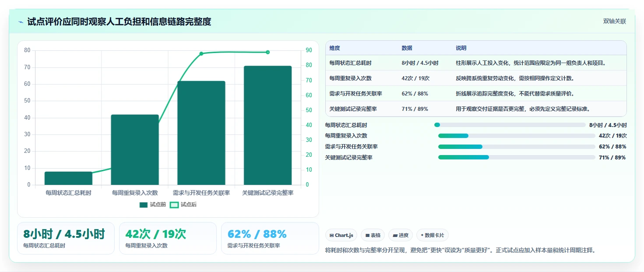
Task: Click the 关键测试记录完整率 progress bar
Action: click(517, 157)
